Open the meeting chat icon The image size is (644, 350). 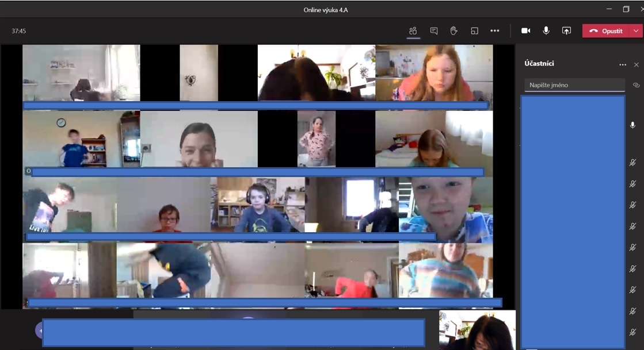click(434, 31)
